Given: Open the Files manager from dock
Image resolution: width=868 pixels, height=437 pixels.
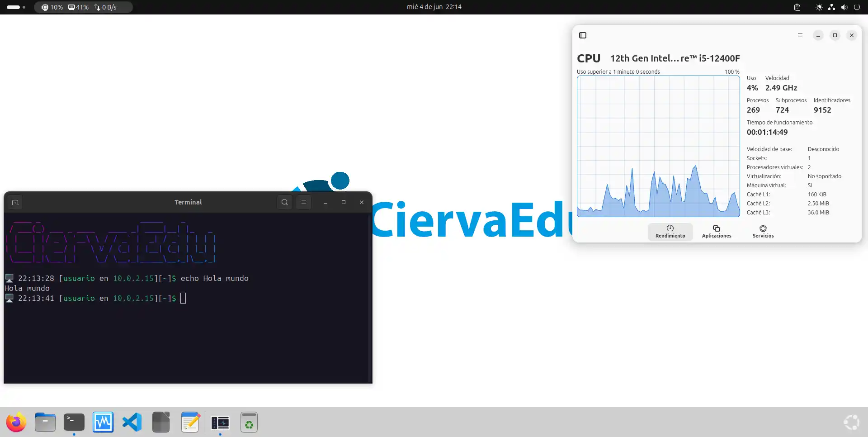Looking at the screenshot, I should tap(45, 423).
